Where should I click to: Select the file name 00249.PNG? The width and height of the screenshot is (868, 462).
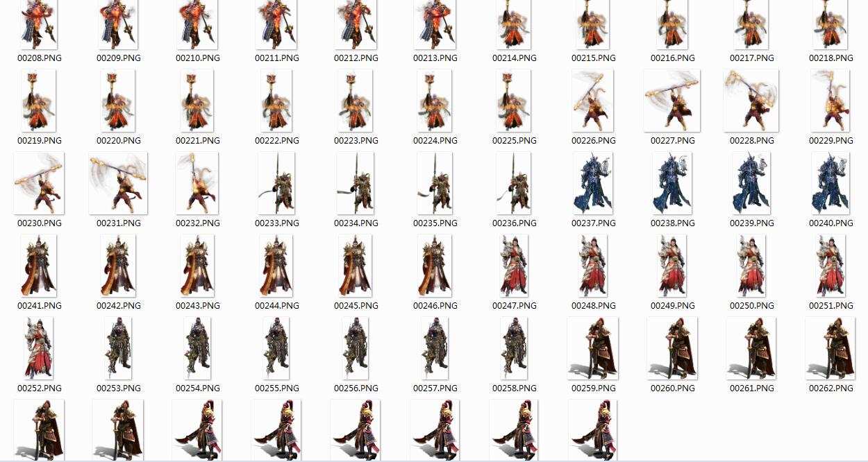pos(673,306)
